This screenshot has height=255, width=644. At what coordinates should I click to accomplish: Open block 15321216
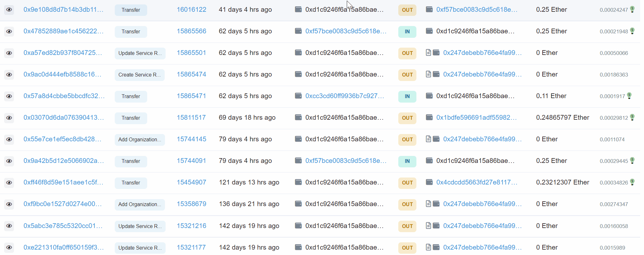point(191,226)
